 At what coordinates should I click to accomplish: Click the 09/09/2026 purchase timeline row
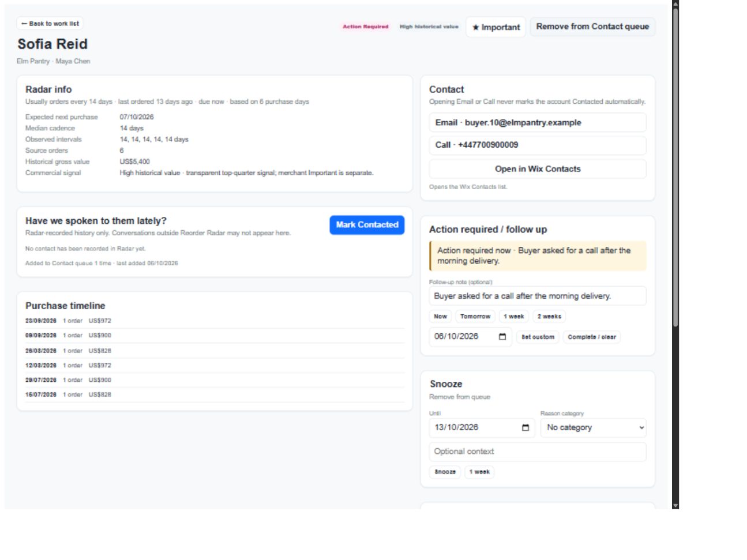pos(215,336)
